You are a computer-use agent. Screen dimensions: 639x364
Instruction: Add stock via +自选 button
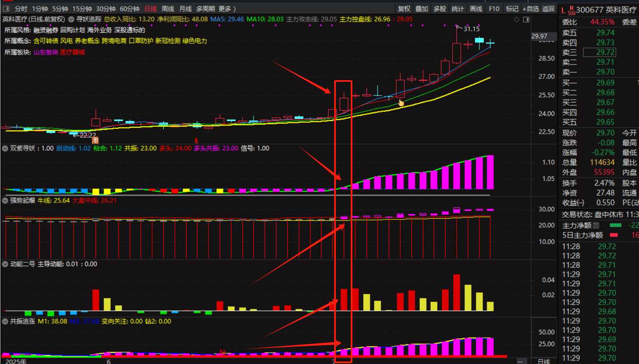[x=530, y=9]
